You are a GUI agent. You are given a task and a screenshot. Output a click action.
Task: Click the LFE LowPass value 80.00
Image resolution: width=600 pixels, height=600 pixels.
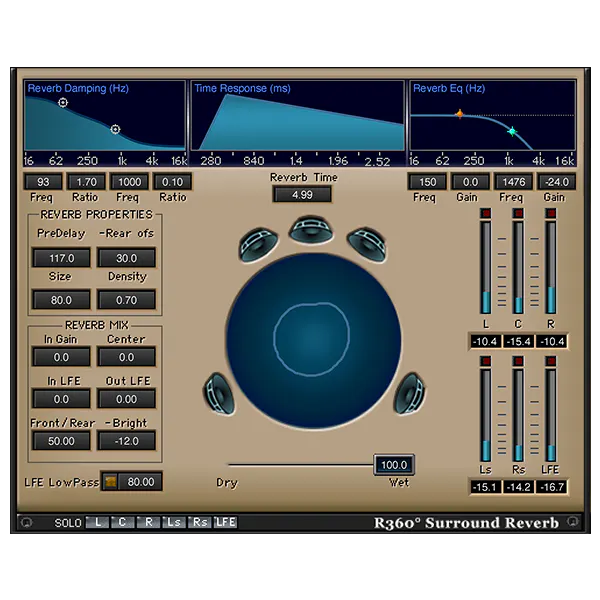coord(140,481)
